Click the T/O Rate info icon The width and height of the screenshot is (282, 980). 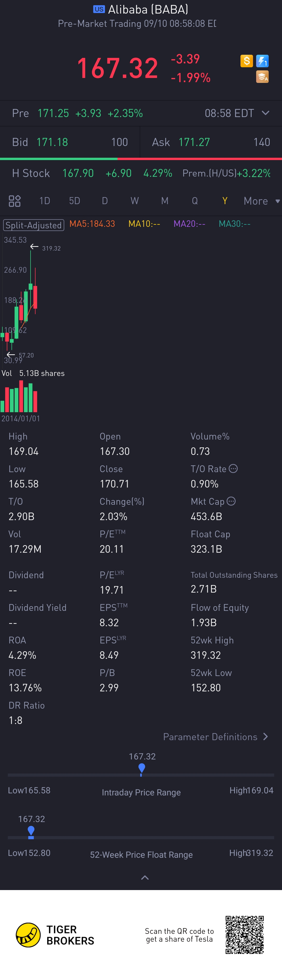[x=233, y=469]
